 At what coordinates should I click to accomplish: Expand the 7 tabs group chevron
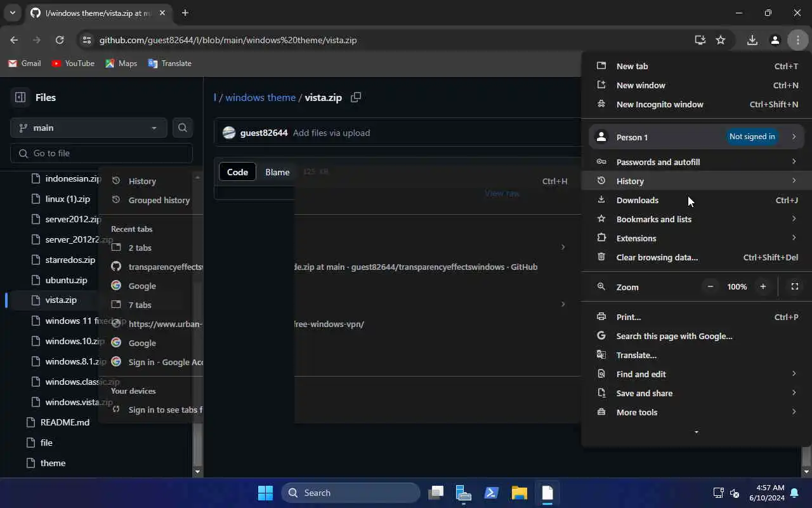click(563, 304)
